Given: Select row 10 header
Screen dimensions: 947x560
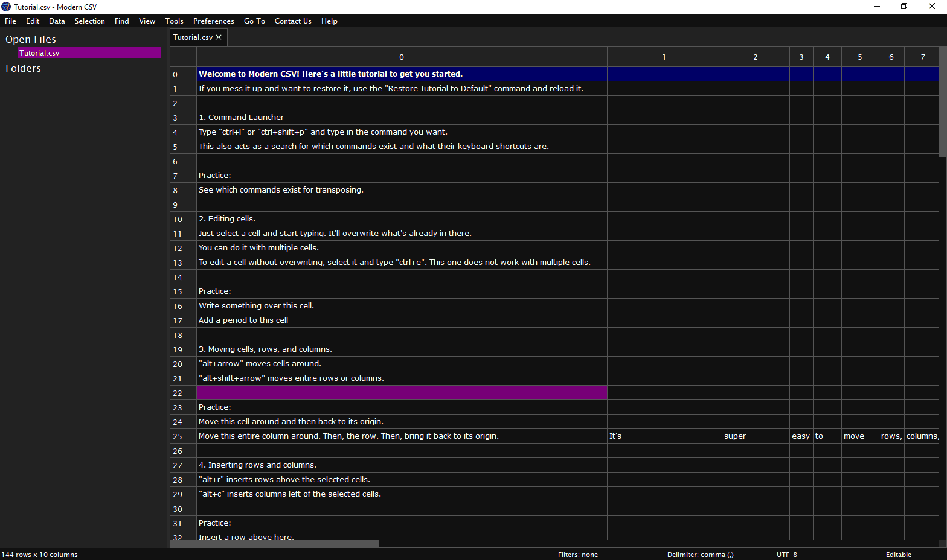Looking at the screenshot, I should click(x=183, y=219).
